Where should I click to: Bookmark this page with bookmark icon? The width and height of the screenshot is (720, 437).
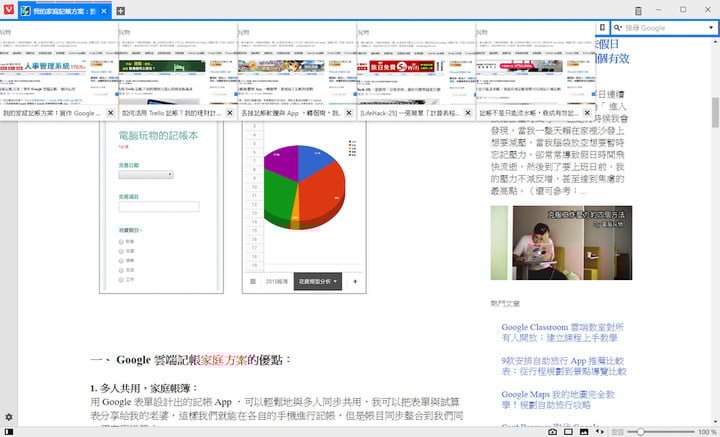pos(602,28)
